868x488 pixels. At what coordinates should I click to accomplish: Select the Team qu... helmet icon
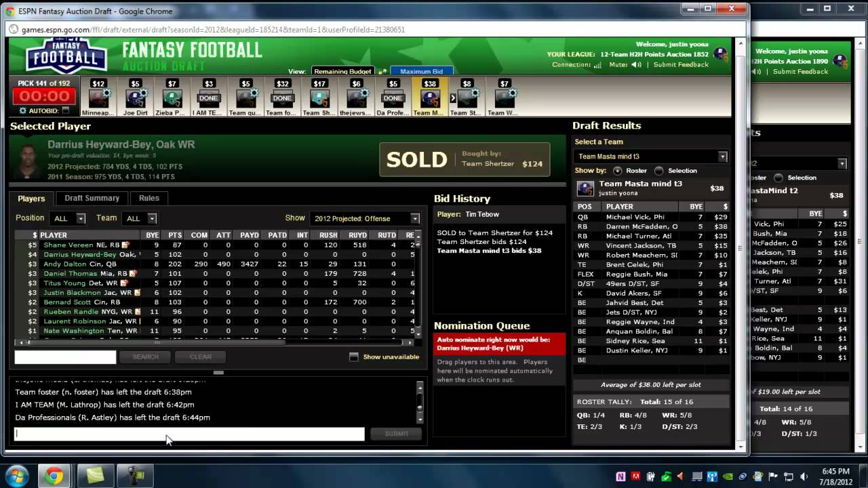click(245, 99)
